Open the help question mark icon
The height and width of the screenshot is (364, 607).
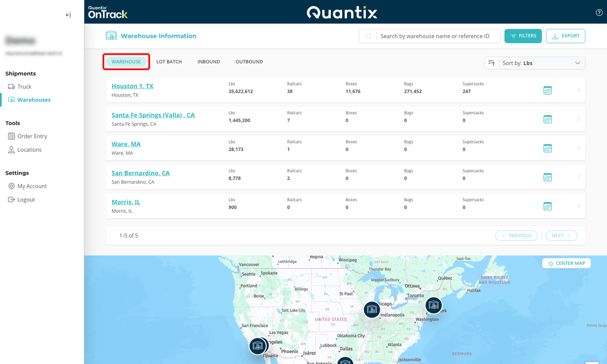[x=599, y=13]
